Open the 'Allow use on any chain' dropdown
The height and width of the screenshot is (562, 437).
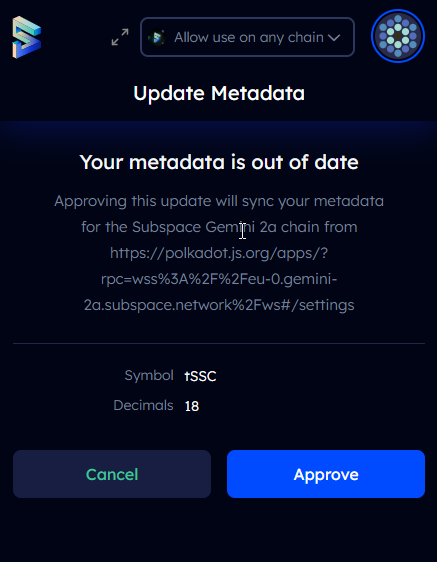tap(247, 37)
